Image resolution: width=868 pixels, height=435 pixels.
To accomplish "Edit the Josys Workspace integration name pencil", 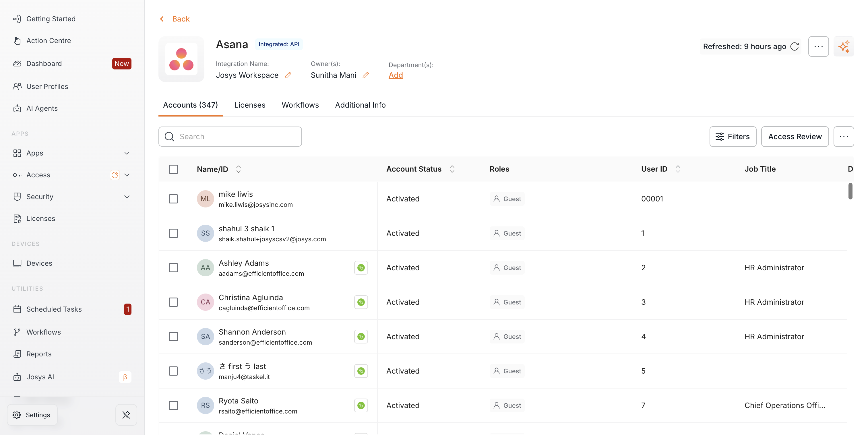I will pyautogui.click(x=288, y=75).
